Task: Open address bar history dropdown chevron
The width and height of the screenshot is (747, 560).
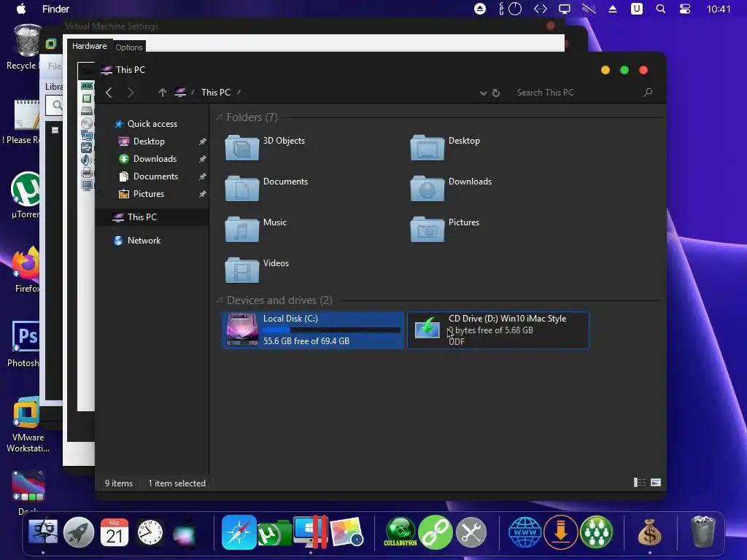Action: (x=483, y=93)
